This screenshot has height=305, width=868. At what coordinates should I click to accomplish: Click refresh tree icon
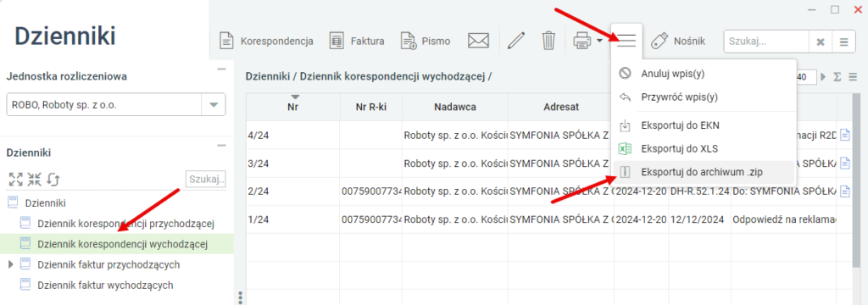point(53,179)
